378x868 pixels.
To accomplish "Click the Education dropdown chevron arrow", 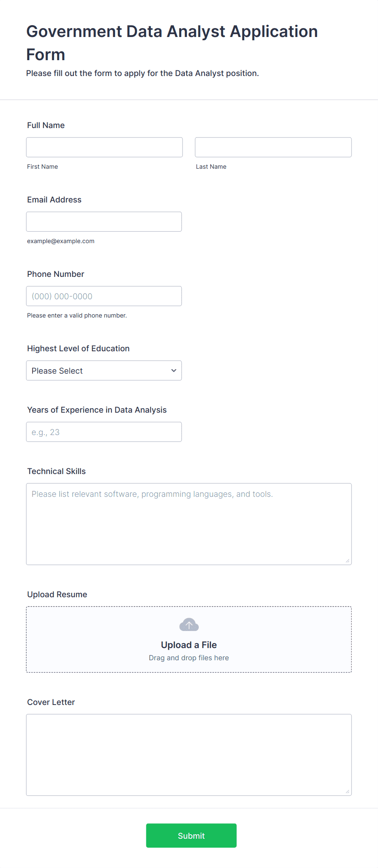I will (x=174, y=370).
